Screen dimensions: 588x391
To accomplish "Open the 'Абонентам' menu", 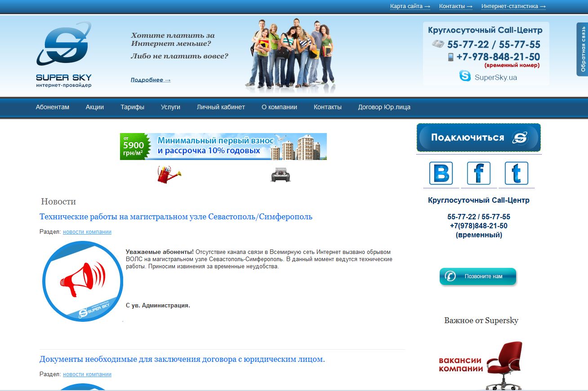I will point(53,107).
